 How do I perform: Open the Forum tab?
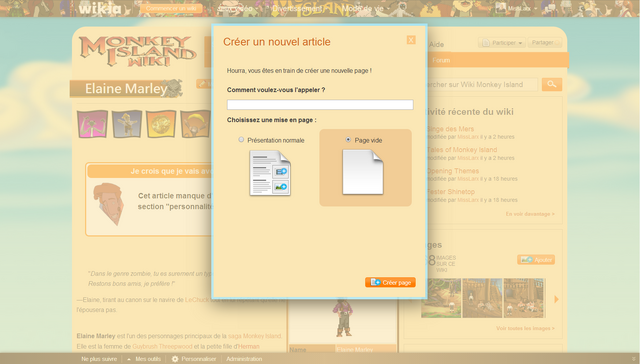pos(441,60)
